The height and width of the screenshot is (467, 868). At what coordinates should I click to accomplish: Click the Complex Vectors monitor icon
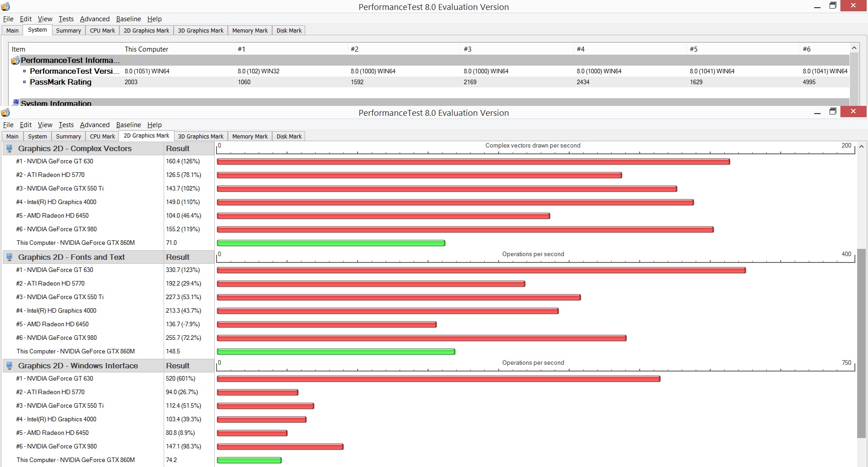pyautogui.click(x=9, y=148)
